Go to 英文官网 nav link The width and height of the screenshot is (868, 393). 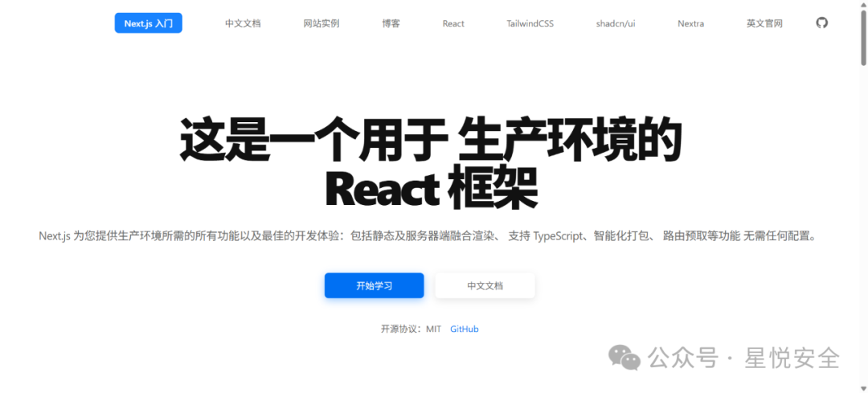(764, 23)
